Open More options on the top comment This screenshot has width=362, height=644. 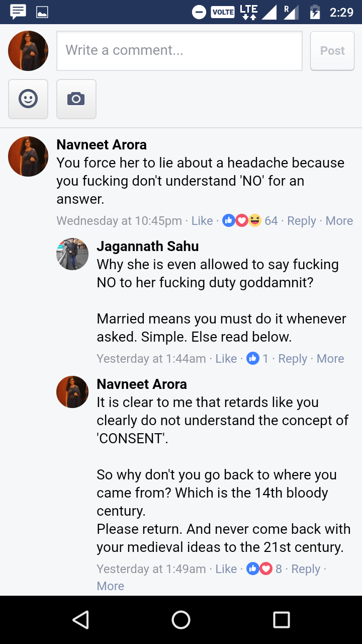coord(339,220)
